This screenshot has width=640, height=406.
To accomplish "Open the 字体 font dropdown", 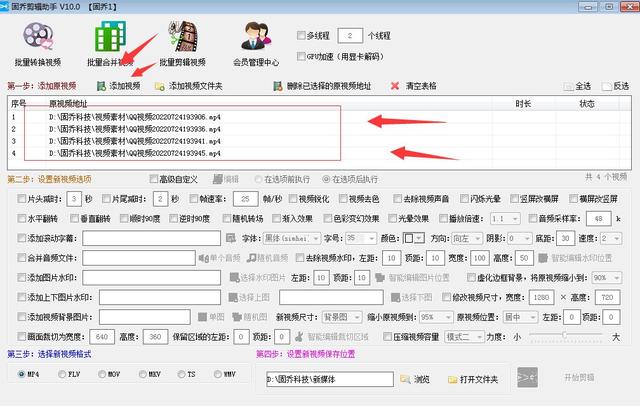I will pos(291,238).
